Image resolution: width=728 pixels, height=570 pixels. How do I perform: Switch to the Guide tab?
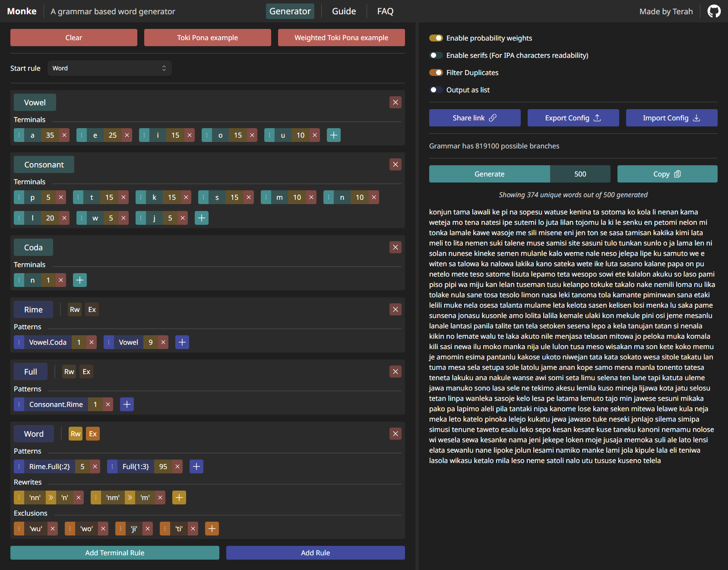tap(344, 11)
